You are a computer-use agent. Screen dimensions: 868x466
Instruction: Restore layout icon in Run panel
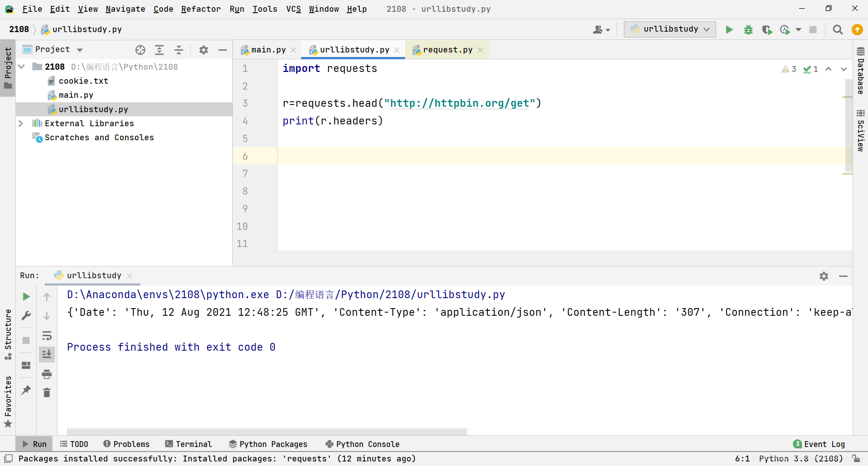(26, 365)
